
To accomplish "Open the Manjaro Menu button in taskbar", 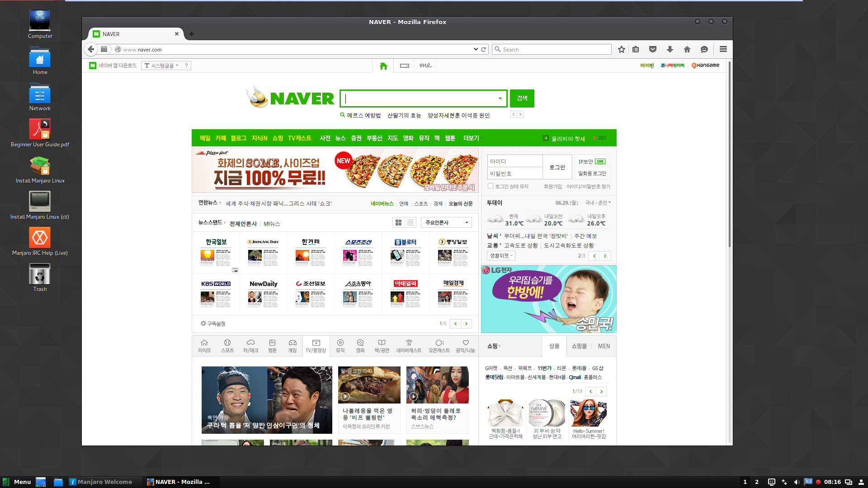I will 17,482.
